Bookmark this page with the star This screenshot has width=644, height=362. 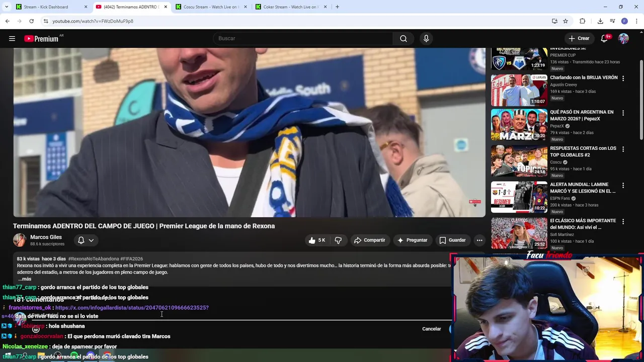(566, 21)
